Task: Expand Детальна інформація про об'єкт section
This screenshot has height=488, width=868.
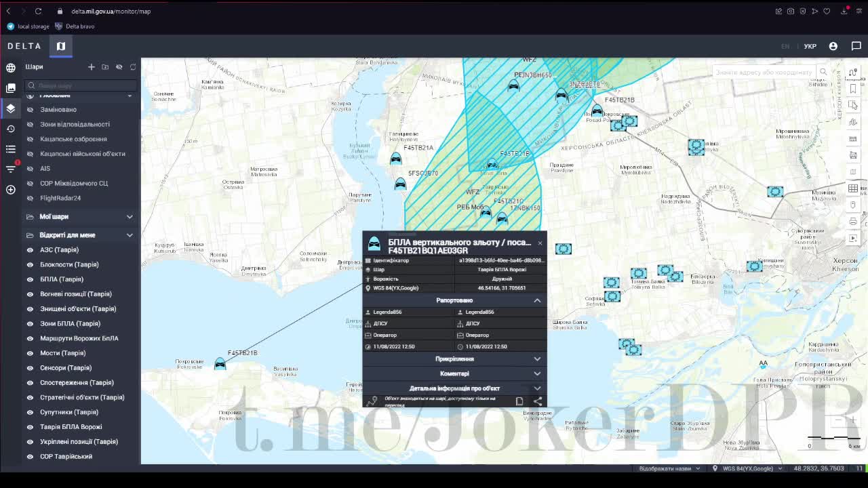Action: tap(537, 388)
